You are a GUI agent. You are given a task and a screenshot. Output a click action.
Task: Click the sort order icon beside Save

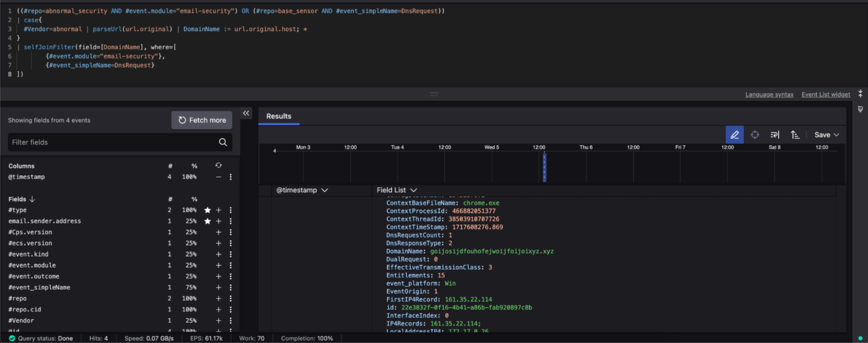(x=795, y=135)
